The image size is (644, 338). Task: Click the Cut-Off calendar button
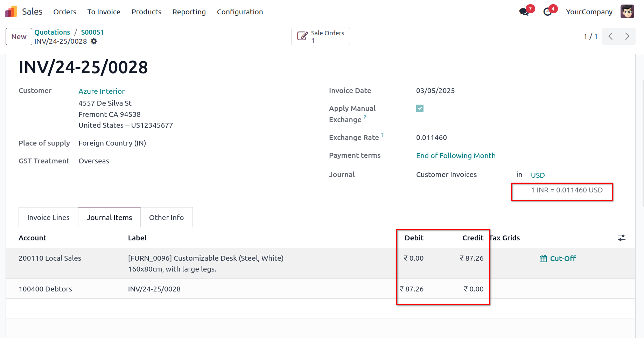tap(558, 259)
